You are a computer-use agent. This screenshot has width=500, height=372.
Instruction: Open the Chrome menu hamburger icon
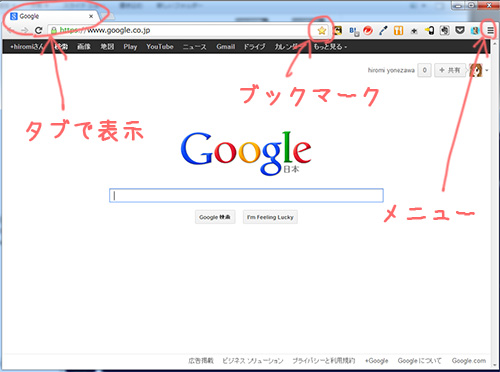[490, 31]
